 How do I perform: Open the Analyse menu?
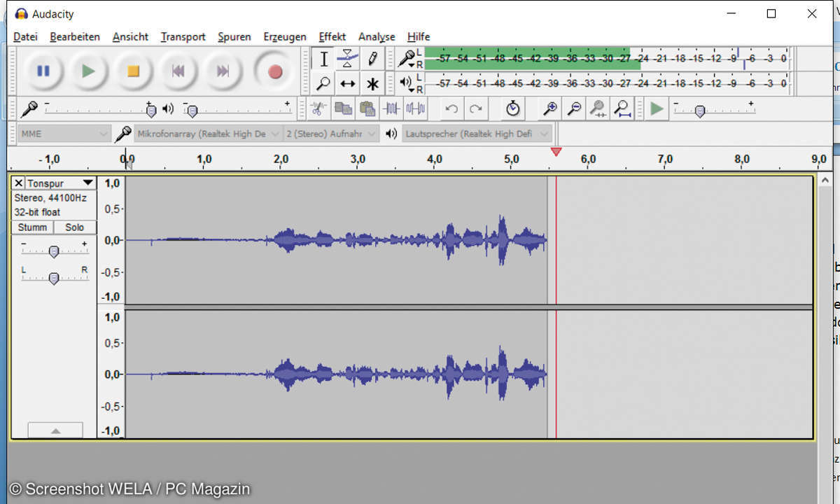[x=377, y=36]
